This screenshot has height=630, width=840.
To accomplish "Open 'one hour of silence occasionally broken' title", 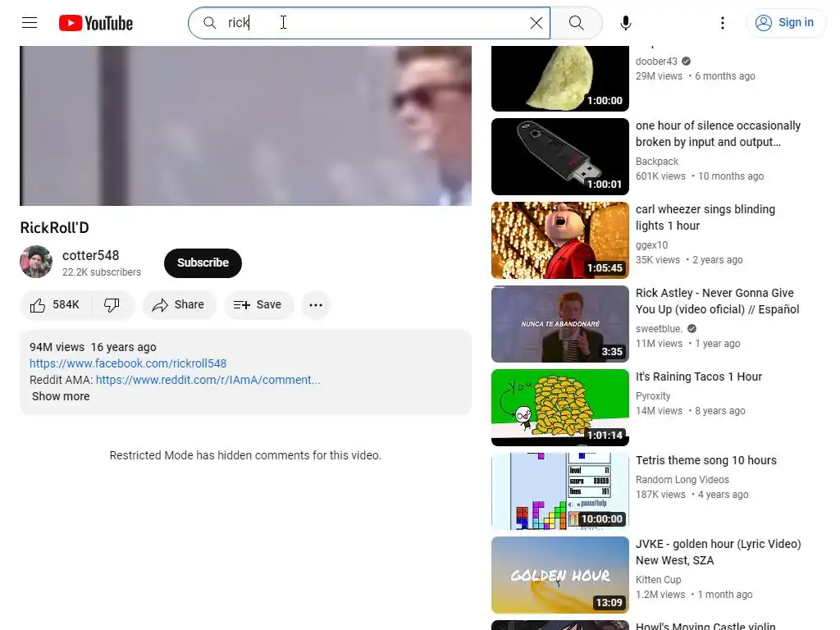I will click(x=718, y=134).
